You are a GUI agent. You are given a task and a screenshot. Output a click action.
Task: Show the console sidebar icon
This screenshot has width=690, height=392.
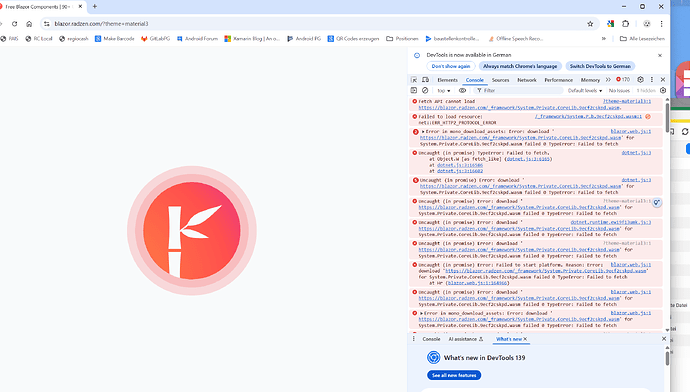point(414,90)
